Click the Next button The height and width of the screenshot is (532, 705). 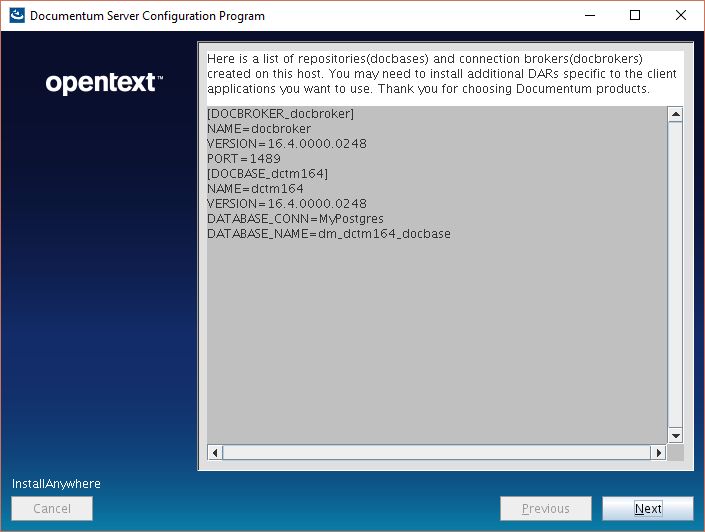(647, 509)
